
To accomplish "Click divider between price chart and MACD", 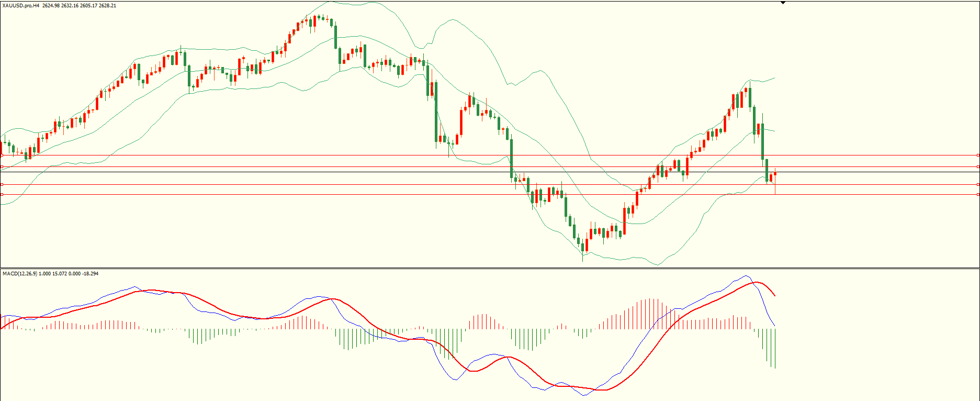I will (x=490, y=269).
